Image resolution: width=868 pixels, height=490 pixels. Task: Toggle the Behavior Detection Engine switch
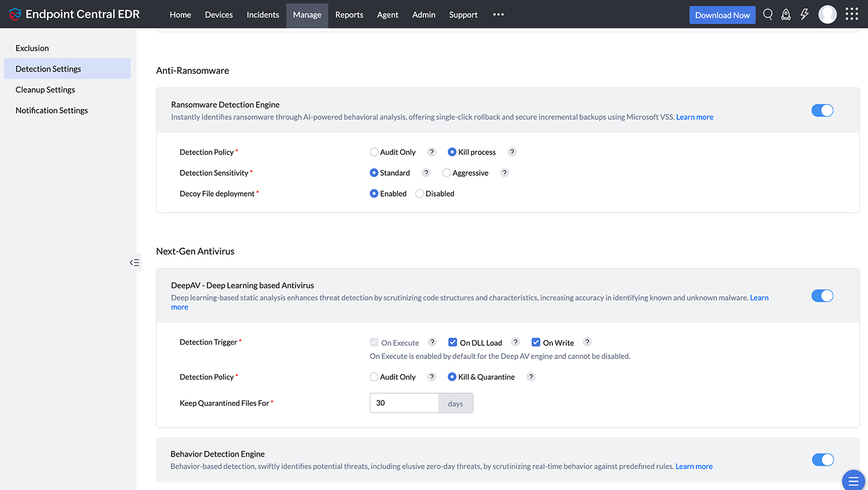pos(823,459)
